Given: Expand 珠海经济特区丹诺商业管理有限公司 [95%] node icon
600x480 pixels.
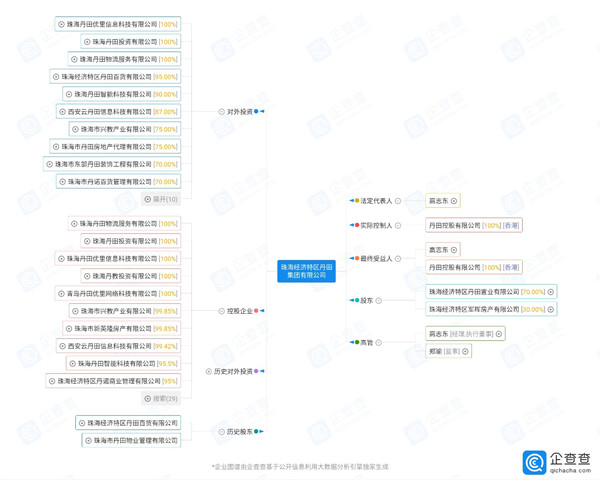Looking at the screenshot, I should [52, 381].
